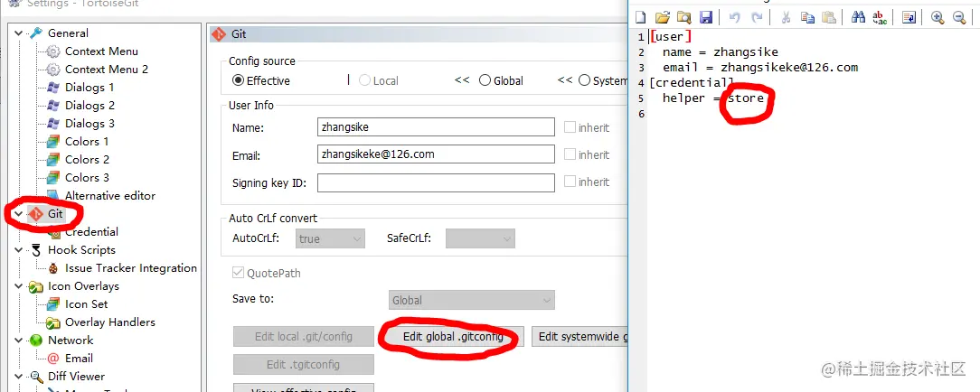
Task: Collapse the Network tree node
Action: point(18,341)
